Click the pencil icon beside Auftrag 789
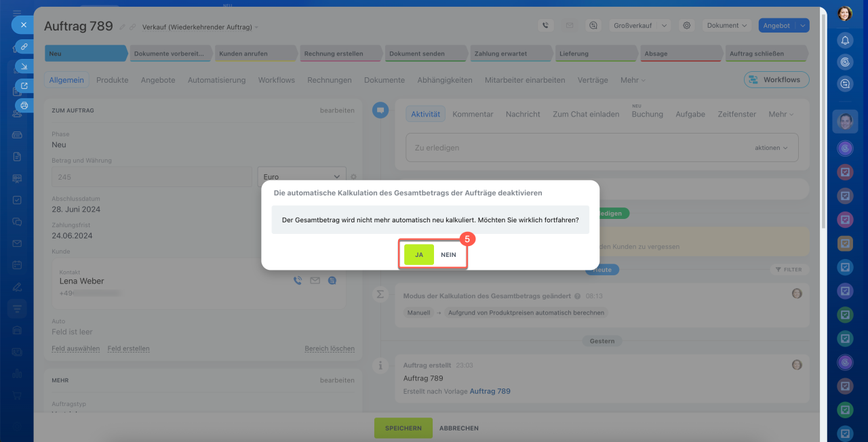This screenshot has width=868, height=442. pos(123,27)
